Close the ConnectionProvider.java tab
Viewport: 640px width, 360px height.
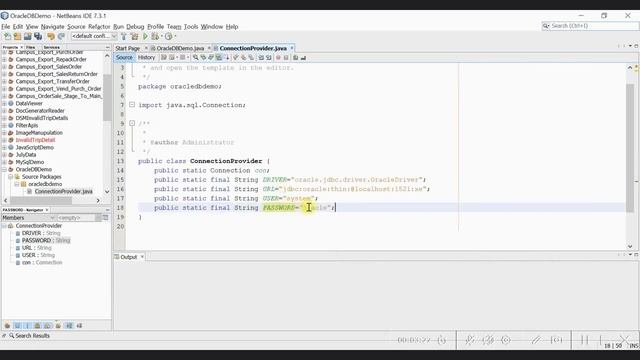click(292, 48)
